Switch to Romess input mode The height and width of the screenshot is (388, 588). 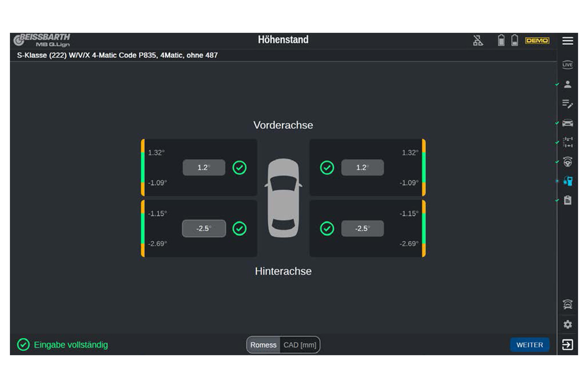[263, 345]
